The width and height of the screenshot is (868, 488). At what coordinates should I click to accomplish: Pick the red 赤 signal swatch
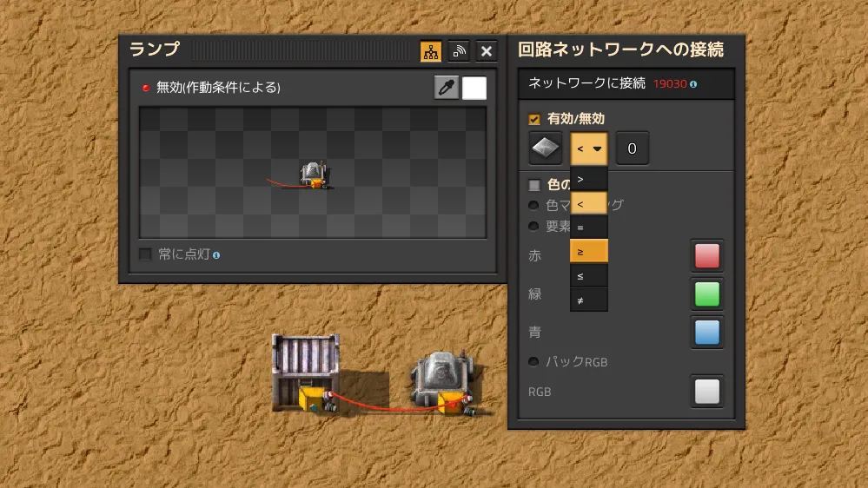tap(707, 255)
